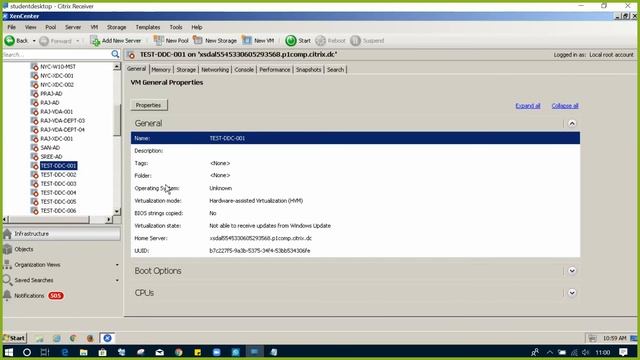
Task: Click the UUID value text
Action: click(x=260, y=251)
